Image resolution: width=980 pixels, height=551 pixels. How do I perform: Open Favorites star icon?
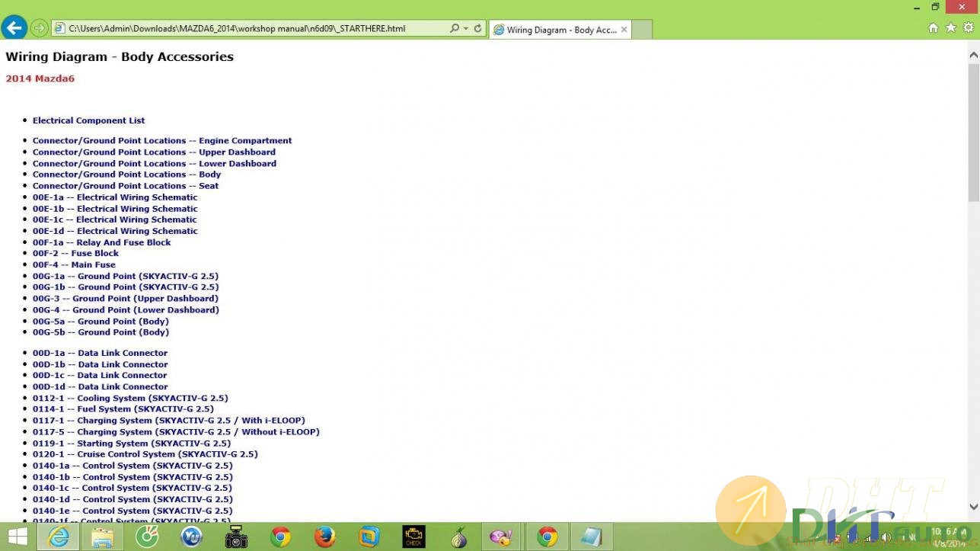click(x=950, y=28)
